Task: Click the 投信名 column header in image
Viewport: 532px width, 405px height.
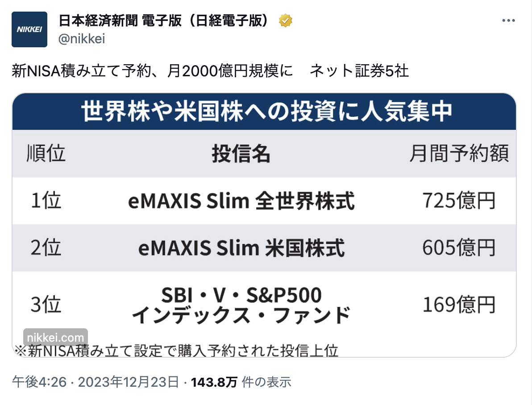Action: coord(241,153)
